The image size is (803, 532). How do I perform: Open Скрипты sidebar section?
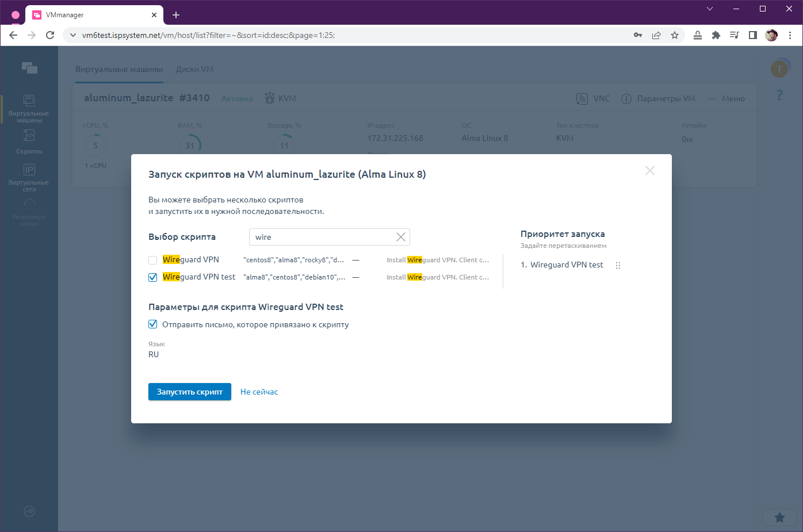tap(29, 142)
